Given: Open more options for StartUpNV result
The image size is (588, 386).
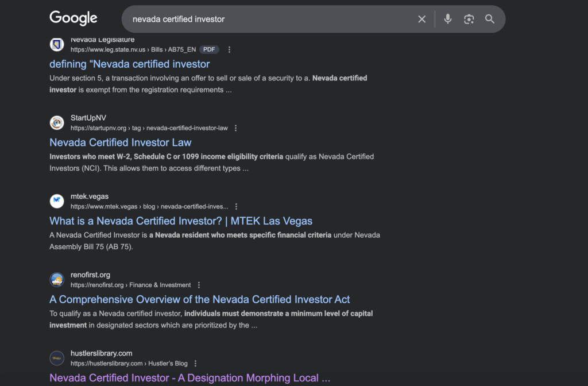Looking at the screenshot, I should 235,128.
